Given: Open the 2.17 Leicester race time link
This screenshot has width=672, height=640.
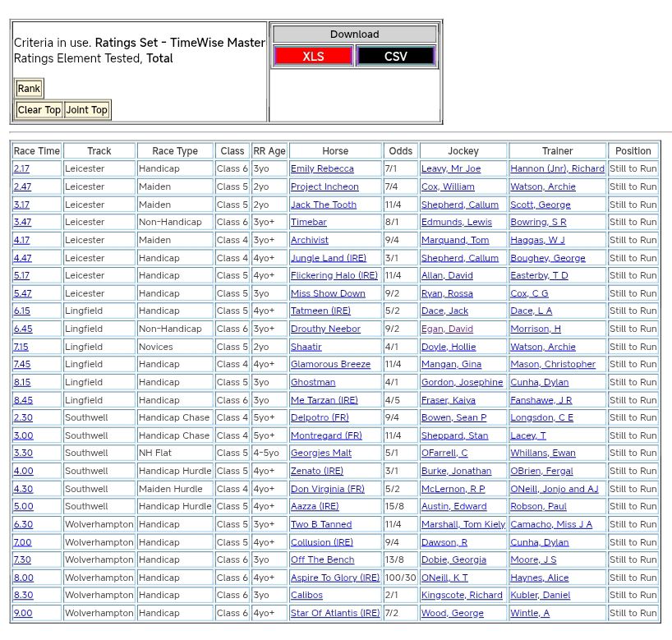Looking at the screenshot, I should 21,168.
